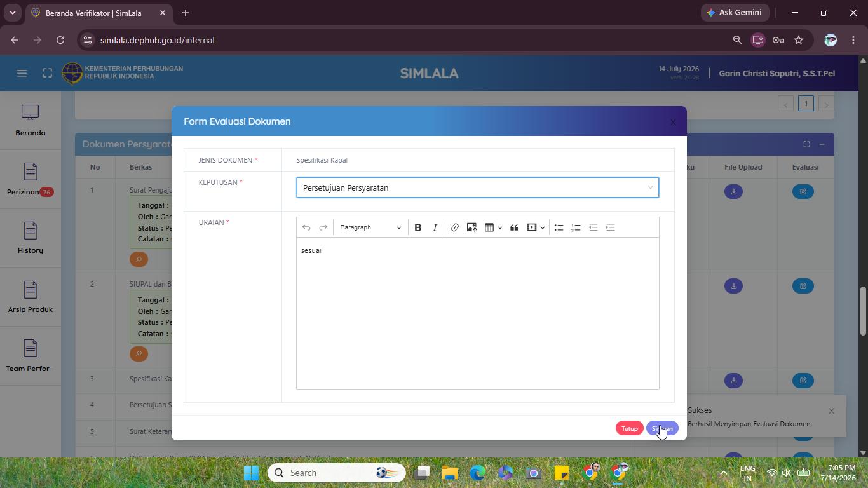Reload the page in Chrome
Image resolution: width=868 pixels, height=488 pixels.
[x=60, y=40]
